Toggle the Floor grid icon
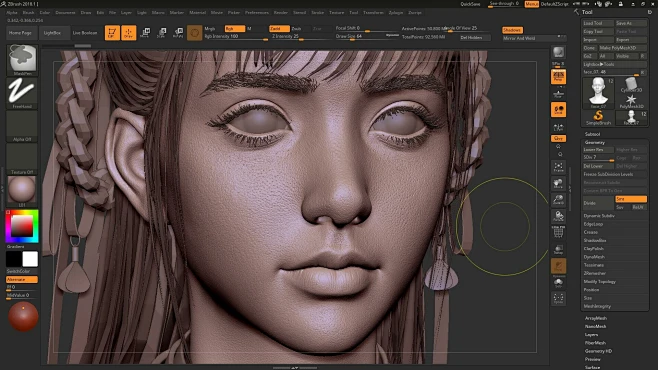 [x=559, y=94]
